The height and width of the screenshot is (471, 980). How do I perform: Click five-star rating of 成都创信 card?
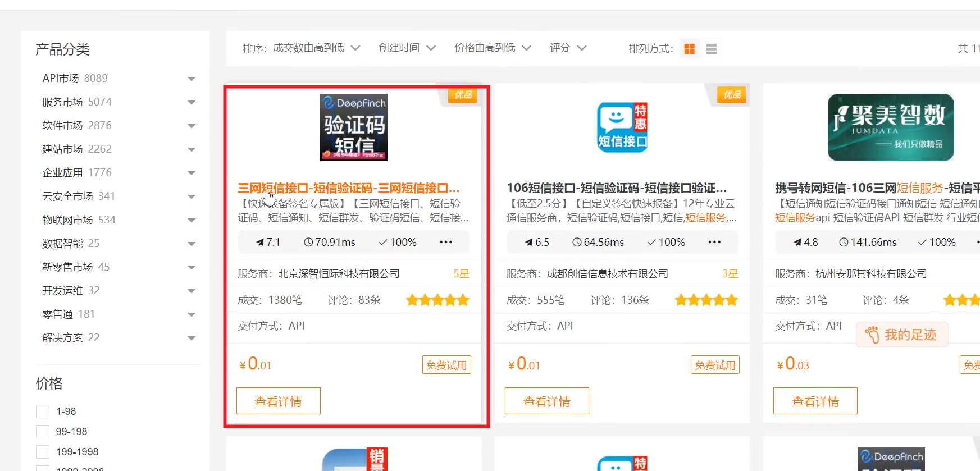coord(706,300)
